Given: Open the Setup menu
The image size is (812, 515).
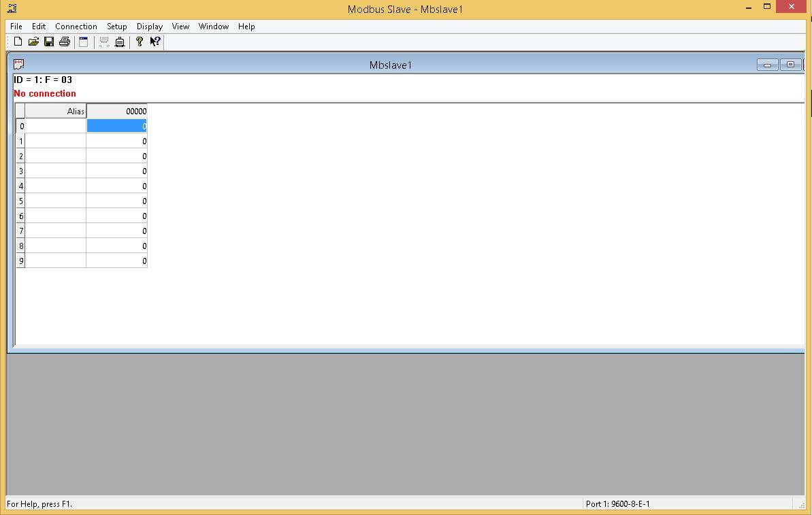Looking at the screenshot, I should coord(116,26).
